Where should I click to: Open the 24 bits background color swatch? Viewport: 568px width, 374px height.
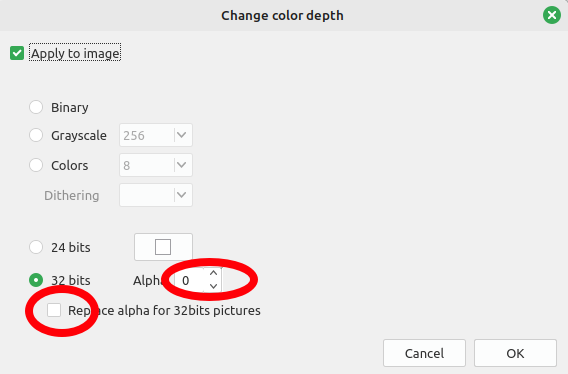(x=163, y=247)
